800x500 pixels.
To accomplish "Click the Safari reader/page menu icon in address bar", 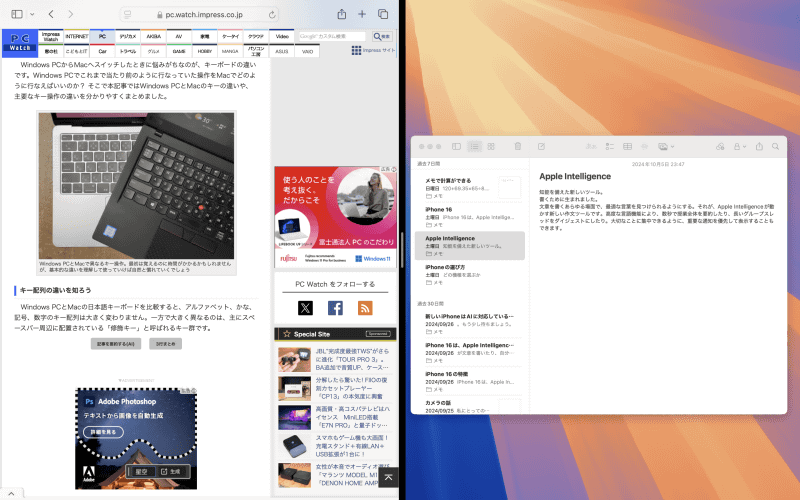I will click(x=128, y=15).
